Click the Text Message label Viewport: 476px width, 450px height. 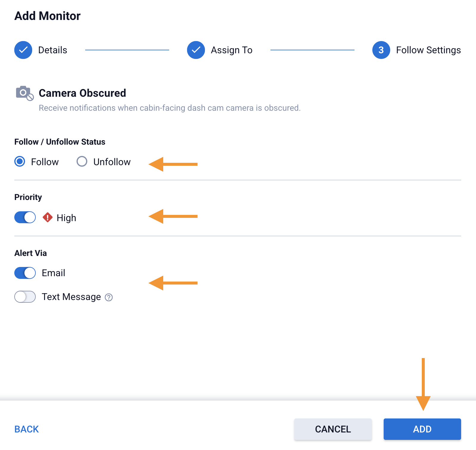(x=71, y=297)
